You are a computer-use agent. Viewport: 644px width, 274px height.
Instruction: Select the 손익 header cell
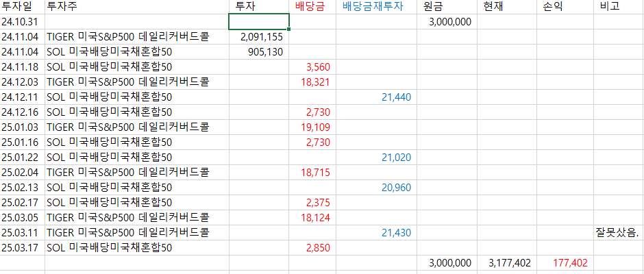click(x=565, y=7)
